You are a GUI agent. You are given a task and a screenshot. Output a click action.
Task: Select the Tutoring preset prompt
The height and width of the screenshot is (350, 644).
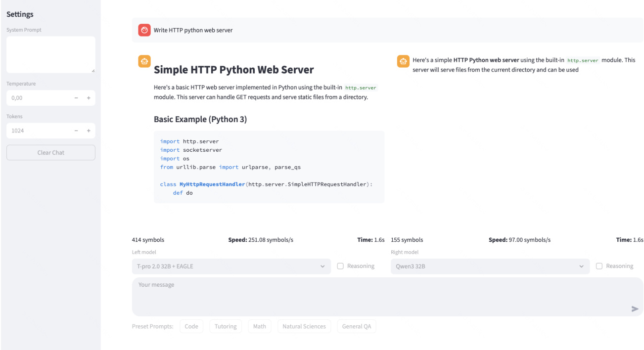tap(226, 326)
